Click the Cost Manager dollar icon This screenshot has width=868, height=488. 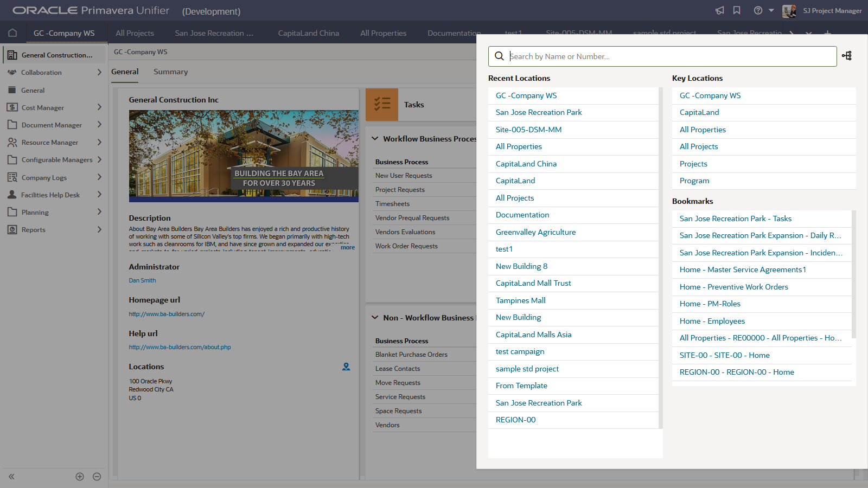[x=12, y=107]
